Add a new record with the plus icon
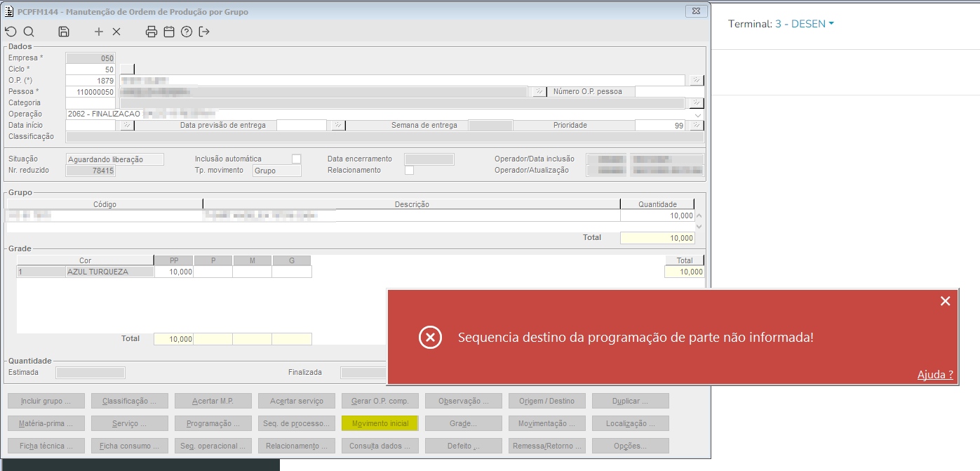980x471 pixels. tap(99, 32)
